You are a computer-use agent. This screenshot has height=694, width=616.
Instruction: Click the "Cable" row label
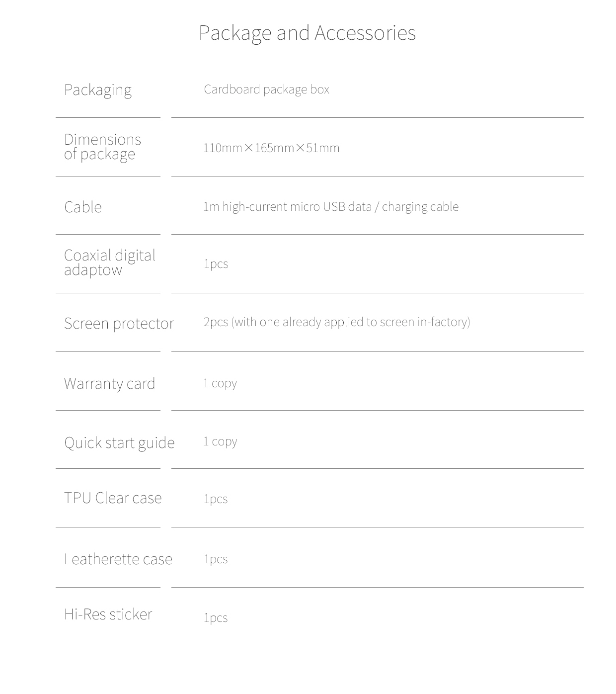pyautogui.click(x=83, y=207)
